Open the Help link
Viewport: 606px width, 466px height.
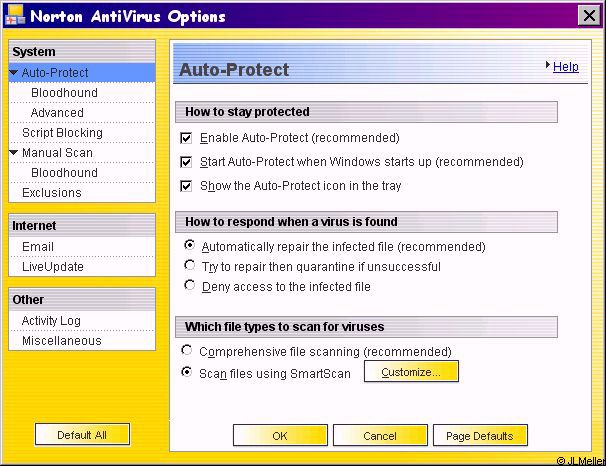565,66
